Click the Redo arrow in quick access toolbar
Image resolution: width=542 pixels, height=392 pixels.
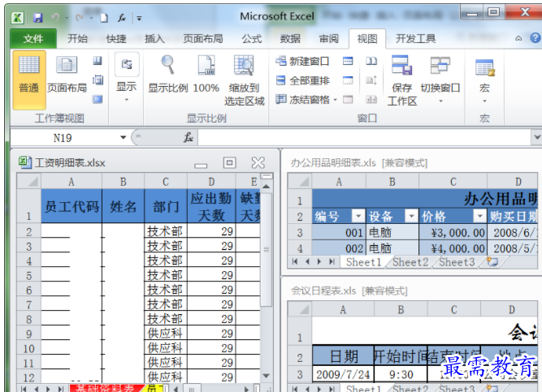(80, 17)
